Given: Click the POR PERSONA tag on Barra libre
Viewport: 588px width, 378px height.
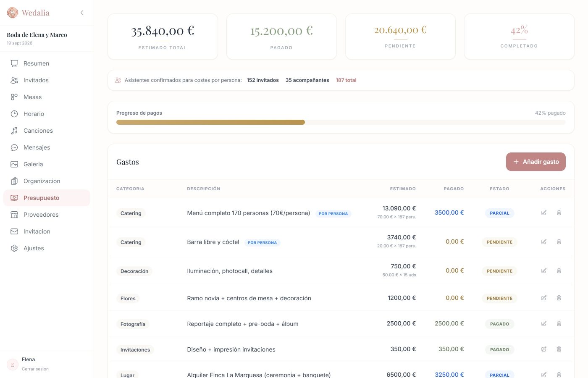Looking at the screenshot, I should 262,242.
